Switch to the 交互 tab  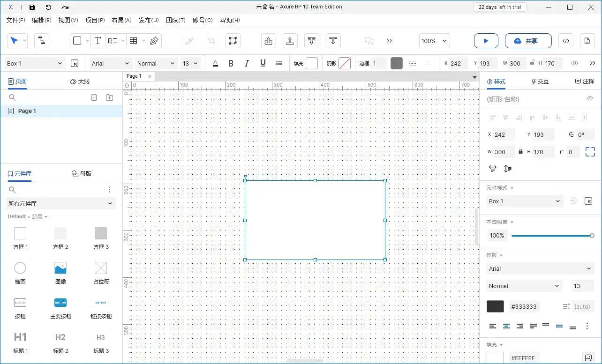pos(540,82)
